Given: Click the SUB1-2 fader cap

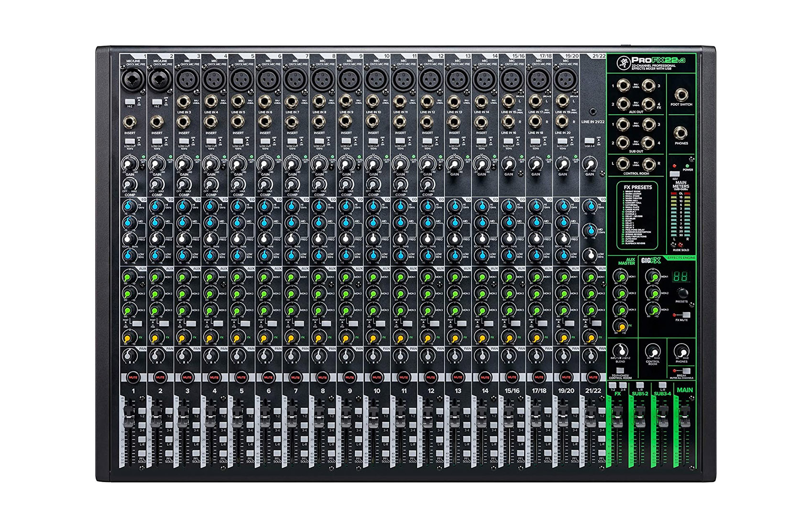Looking at the screenshot, I should (x=640, y=415).
